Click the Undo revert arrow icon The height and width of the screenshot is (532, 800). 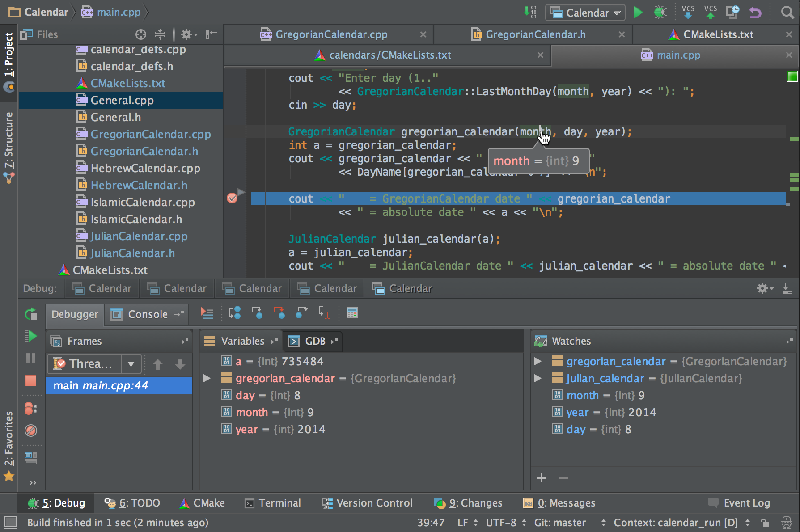coord(755,13)
